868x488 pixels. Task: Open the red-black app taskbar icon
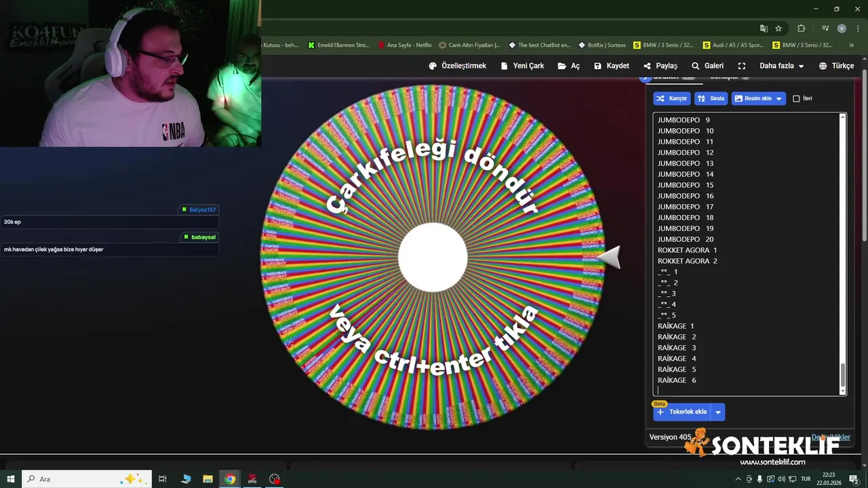252,479
